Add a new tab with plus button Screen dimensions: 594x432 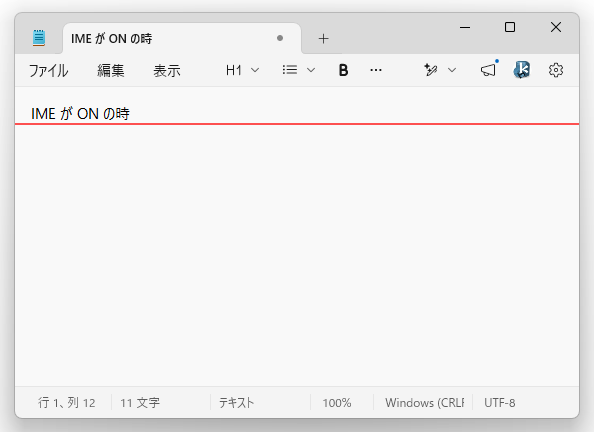point(324,39)
